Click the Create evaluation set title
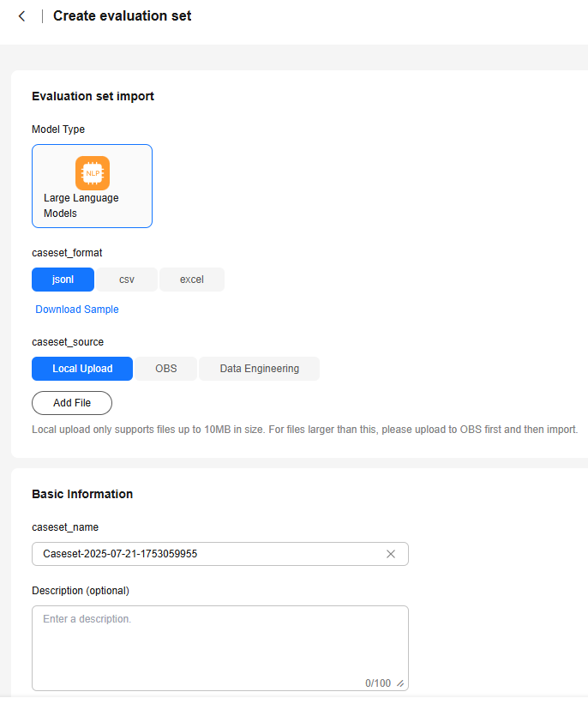Image resolution: width=588 pixels, height=710 pixels. pos(123,15)
